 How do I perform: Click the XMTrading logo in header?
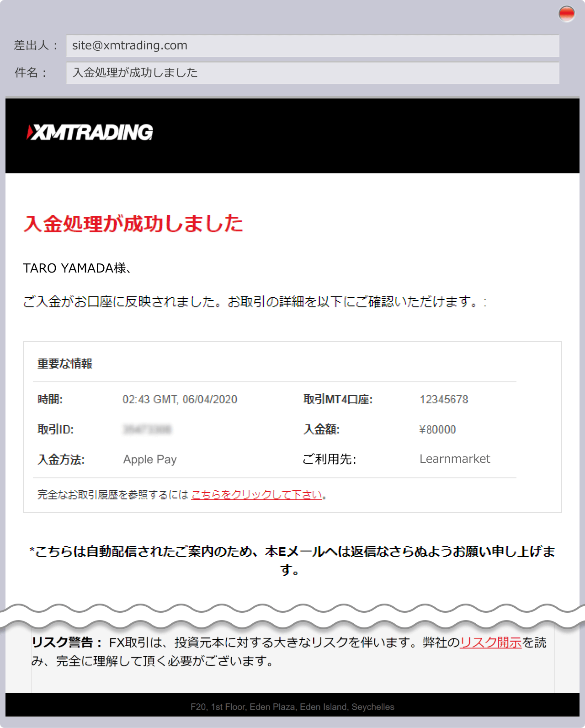pos(90,132)
